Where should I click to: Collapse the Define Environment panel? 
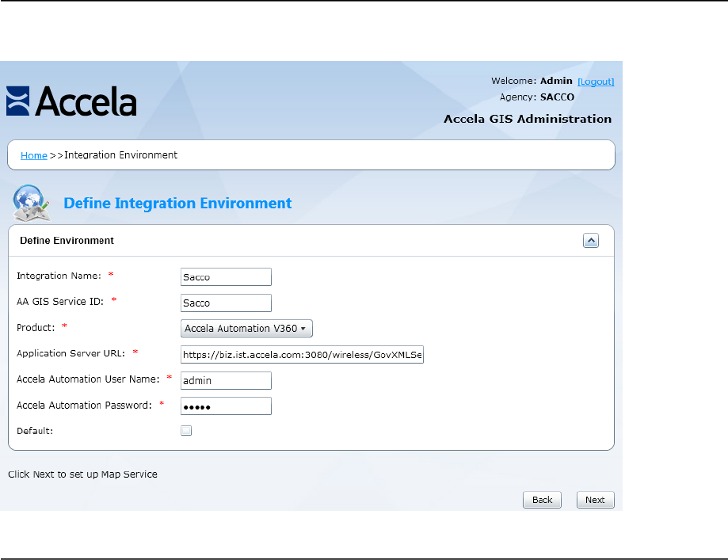(591, 241)
